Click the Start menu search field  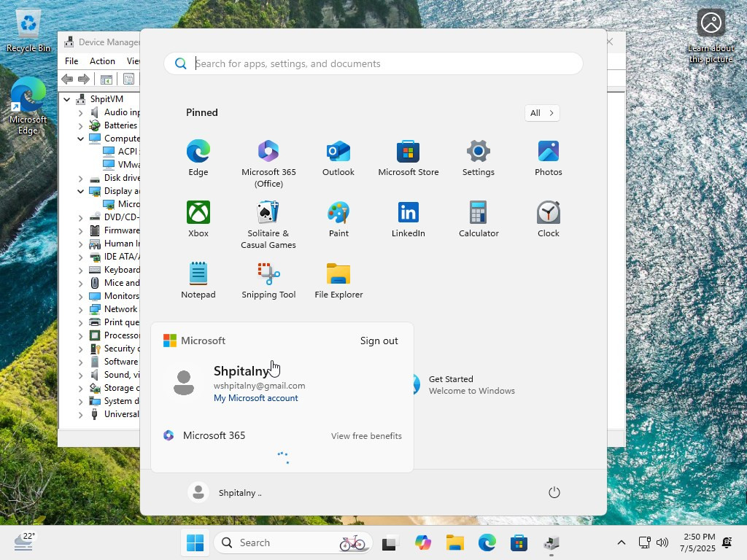(x=373, y=63)
